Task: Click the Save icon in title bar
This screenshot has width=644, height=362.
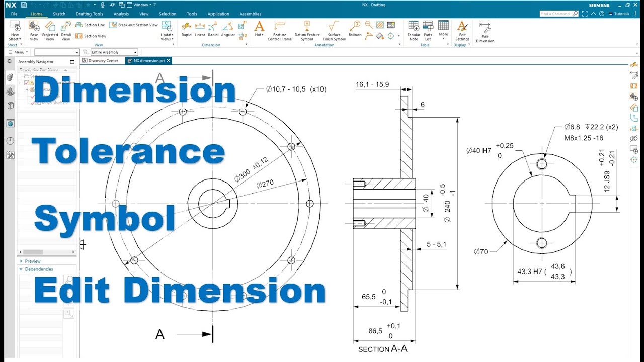Action: click(25, 5)
